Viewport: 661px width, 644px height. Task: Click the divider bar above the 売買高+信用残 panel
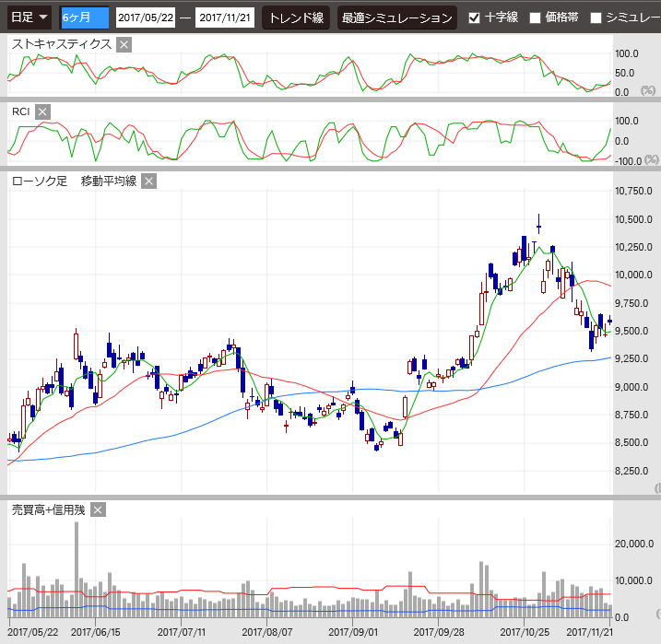[330, 497]
